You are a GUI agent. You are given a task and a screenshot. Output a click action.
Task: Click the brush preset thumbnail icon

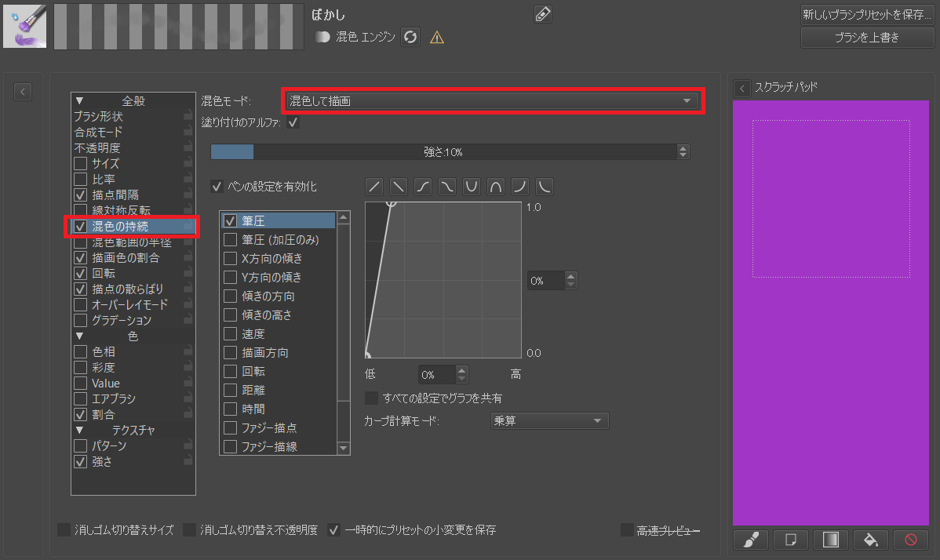tap(24, 27)
